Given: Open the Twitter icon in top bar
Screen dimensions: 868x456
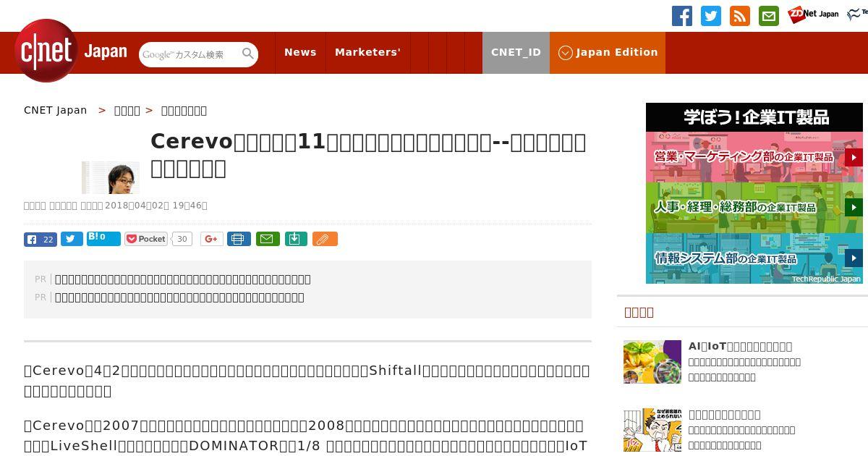Looking at the screenshot, I should [711, 16].
